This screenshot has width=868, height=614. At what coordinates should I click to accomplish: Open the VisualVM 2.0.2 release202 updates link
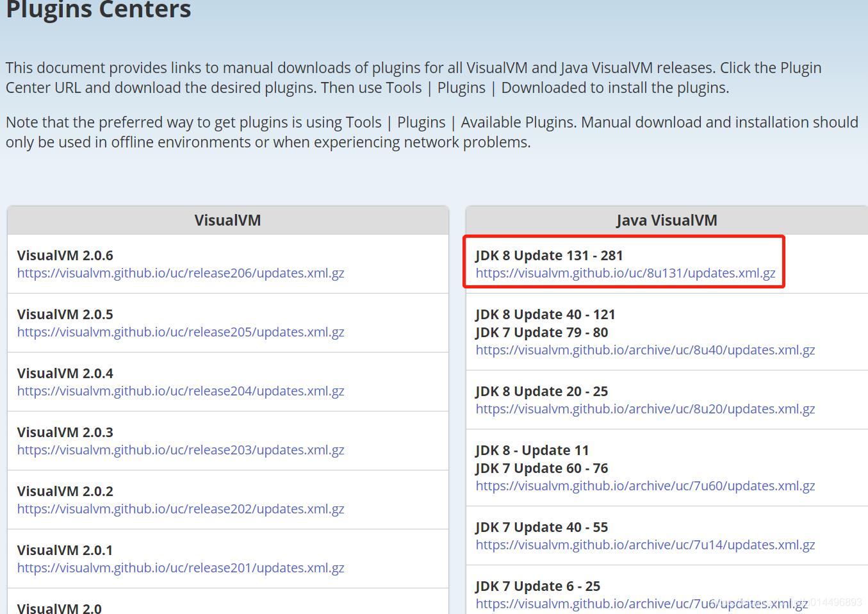181,509
